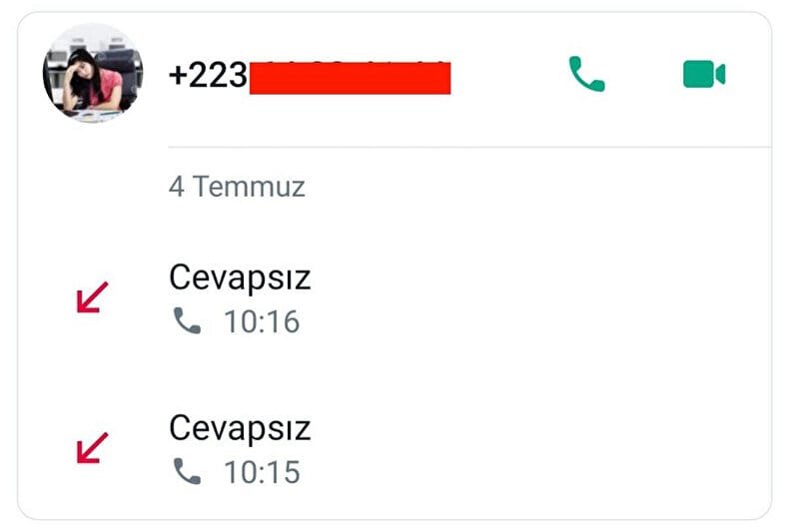The width and height of the screenshot is (788, 532).
Task: Tap the +223 country code text
Action: click(x=208, y=75)
